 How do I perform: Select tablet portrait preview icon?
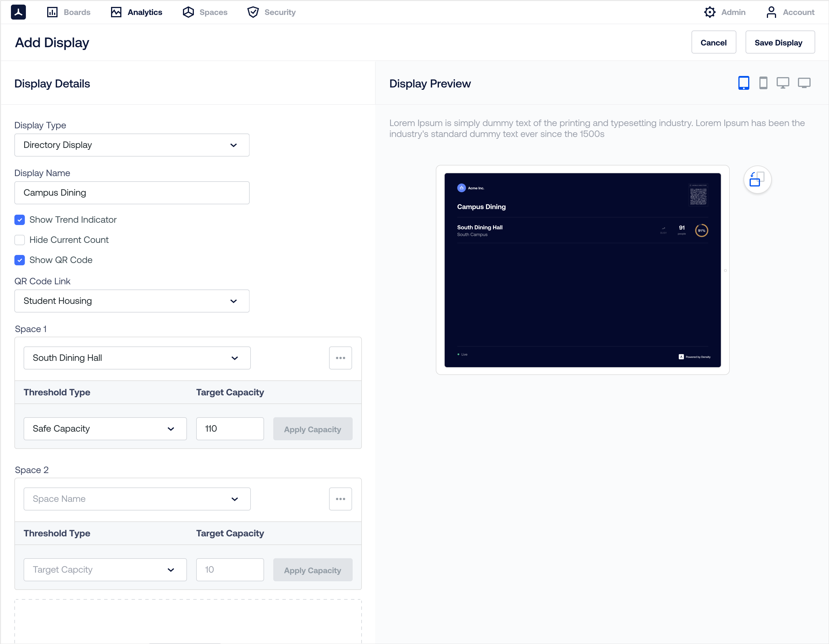pyautogui.click(x=743, y=83)
